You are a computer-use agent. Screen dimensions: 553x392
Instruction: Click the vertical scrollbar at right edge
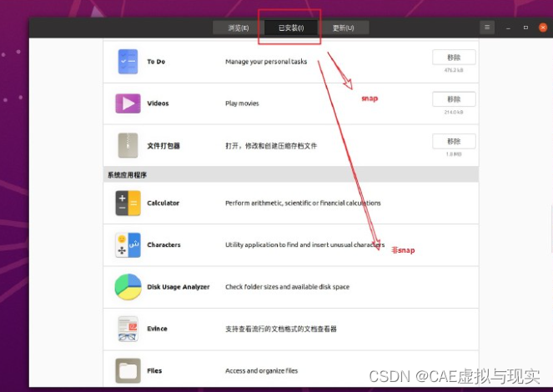(x=551, y=229)
